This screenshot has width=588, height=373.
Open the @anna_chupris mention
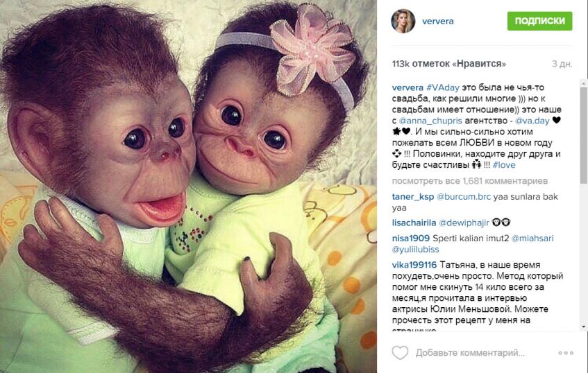pos(430,121)
